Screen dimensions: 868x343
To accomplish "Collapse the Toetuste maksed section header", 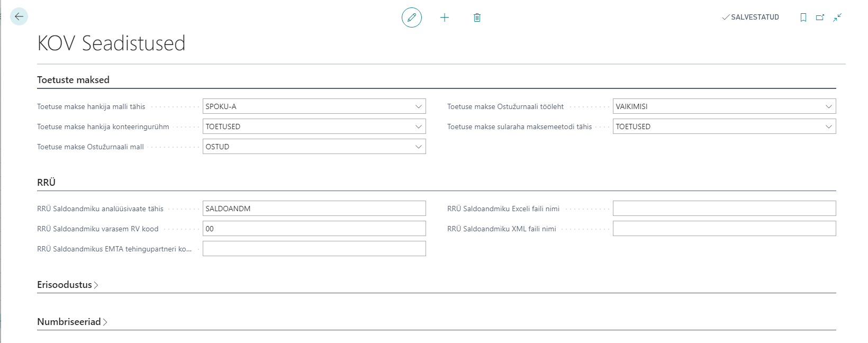I will point(73,80).
